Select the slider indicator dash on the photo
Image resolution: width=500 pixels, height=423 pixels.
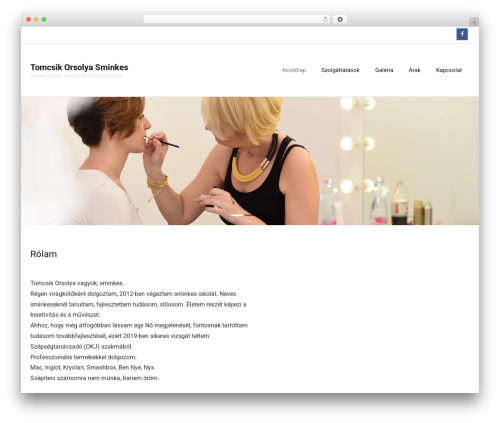[x=237, y=215]
